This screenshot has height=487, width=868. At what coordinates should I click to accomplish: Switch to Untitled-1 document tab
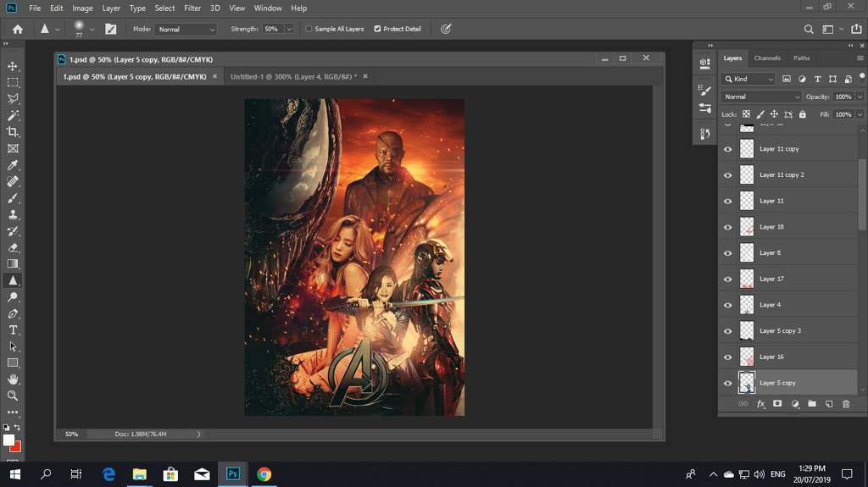pyautogui.click(x=293, y=77)
